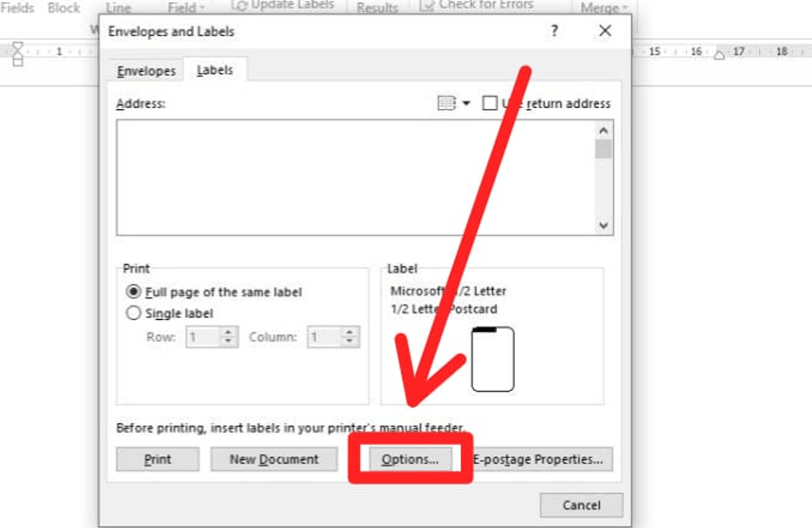Image resolution: width=812 pixels, height=528 pixels.
Task: Open the address book dropdown arrow
Action: pyautogui.click(x=465, y=103)
